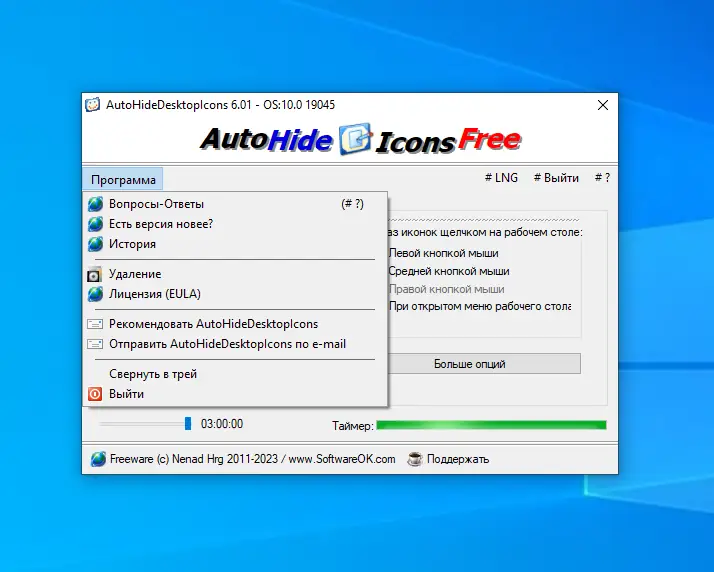Click app icon in title bar

pyautogui.click(x=92, y=105)
